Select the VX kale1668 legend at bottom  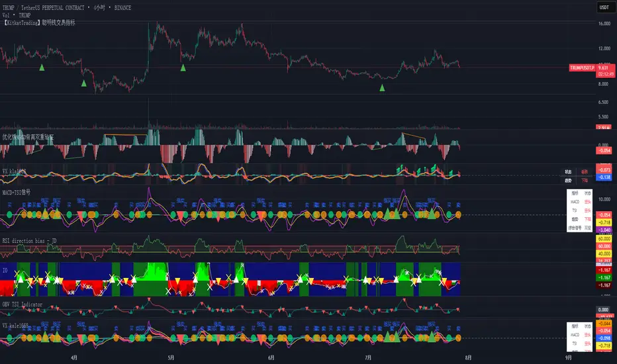pyautogui.click(x=15, y=326)
